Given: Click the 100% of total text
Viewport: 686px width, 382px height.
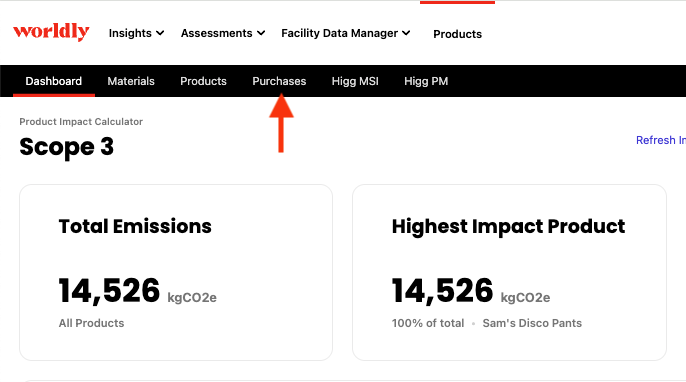Looking at the screenshot, I should coord(428,323).
